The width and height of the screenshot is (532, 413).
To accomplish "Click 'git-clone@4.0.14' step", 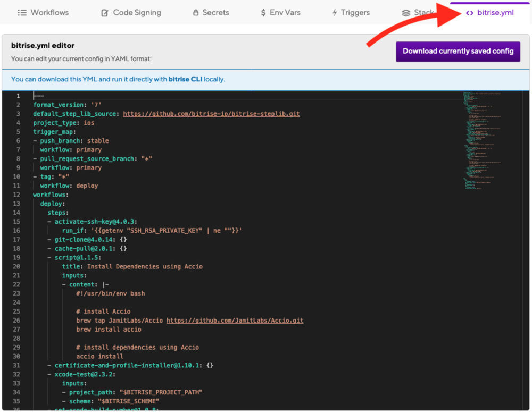I will pos(84,239).
